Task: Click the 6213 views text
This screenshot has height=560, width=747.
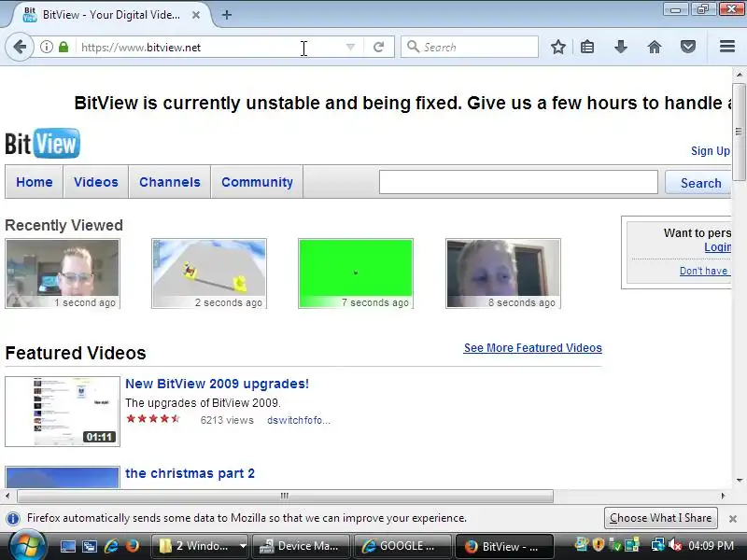Action: [227, 420]
